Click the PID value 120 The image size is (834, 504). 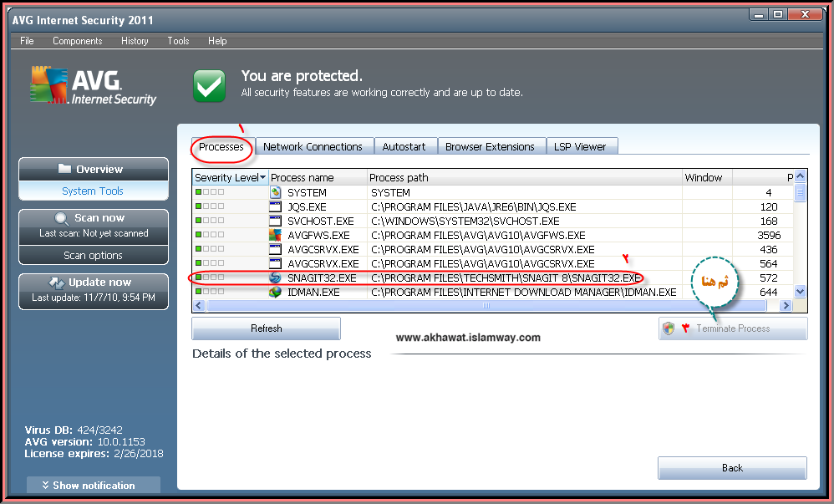tap(769, 206)
